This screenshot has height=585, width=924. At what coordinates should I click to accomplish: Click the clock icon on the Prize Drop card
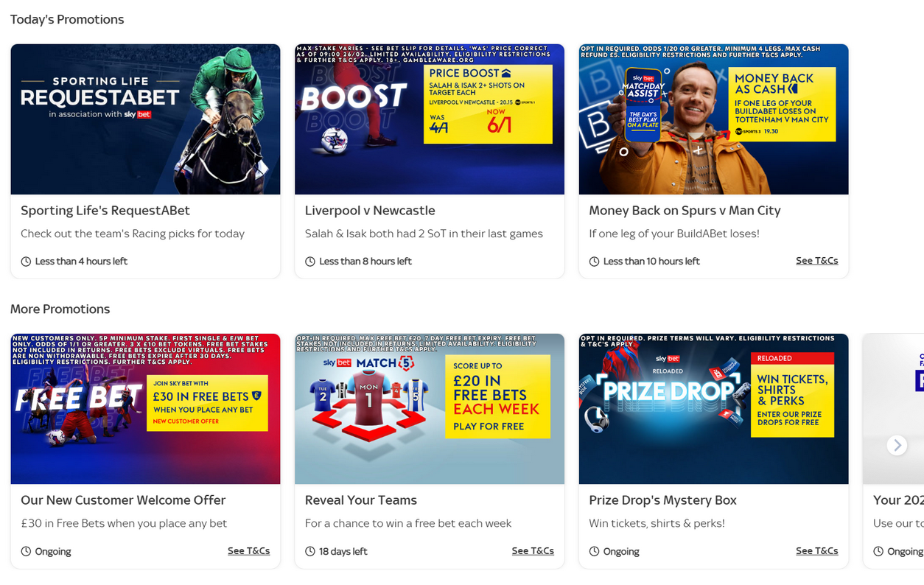[x=594, y=551]
